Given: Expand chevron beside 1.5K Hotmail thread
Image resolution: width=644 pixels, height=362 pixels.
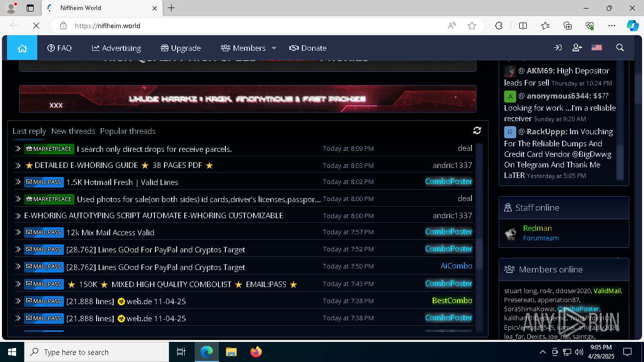Looking at the screenshot, I should pos(18,182).
